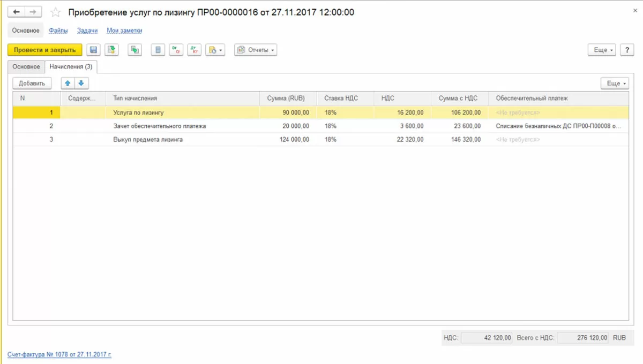Screen dimensions: 643x364
Task: Open the print dropdown icon button
Action: (215, 50)
